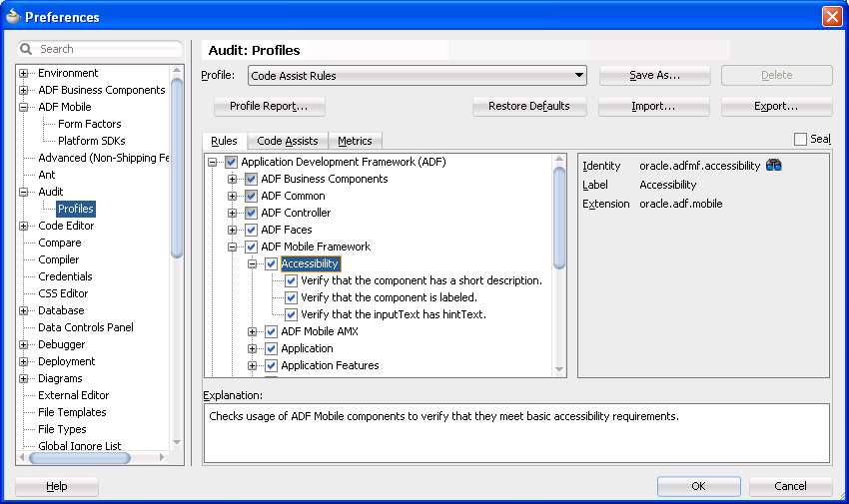Uncheck Application Development Framework (ADF) checkbox

point(231,162)
